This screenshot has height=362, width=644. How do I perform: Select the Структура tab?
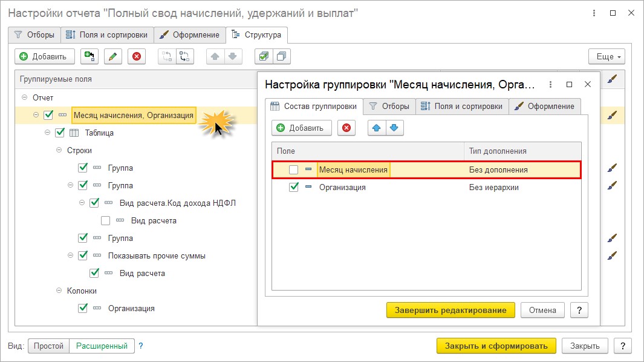[257, 35]
